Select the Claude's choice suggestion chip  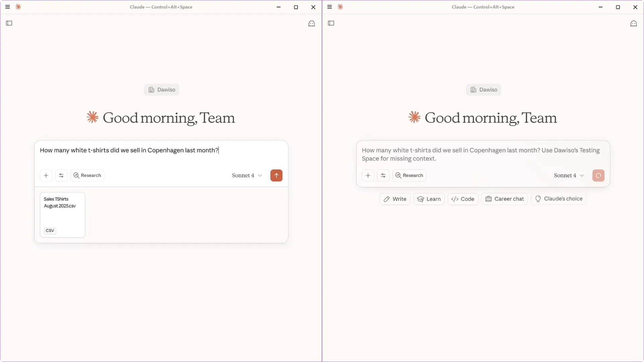(559, 199)
